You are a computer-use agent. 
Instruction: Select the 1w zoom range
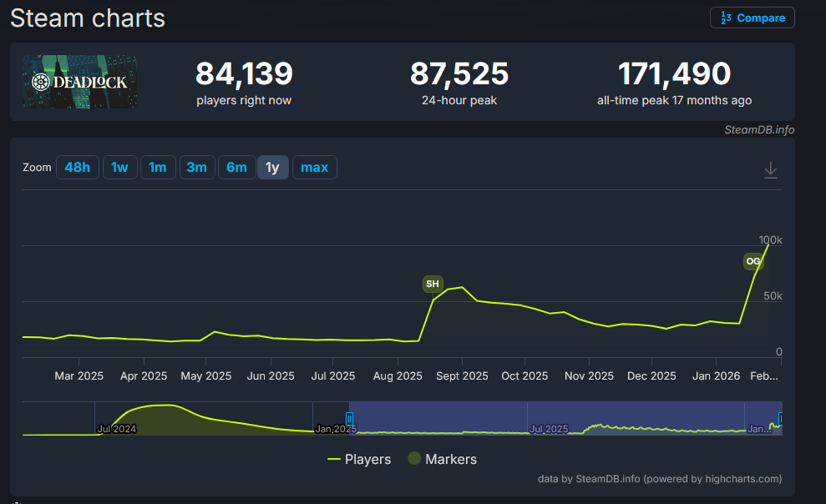[x=120, y=167]
